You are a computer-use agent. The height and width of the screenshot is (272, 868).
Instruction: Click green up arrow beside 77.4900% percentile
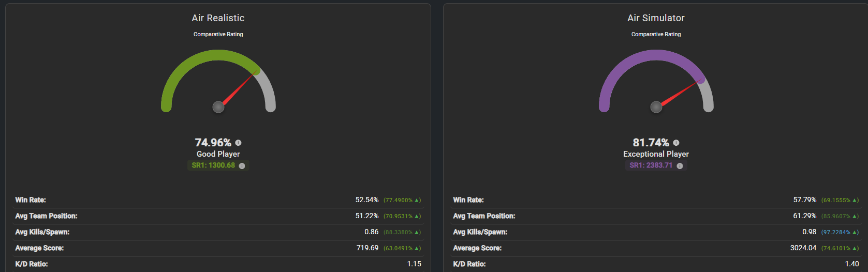pyautogui.click(x=418, y=200)
